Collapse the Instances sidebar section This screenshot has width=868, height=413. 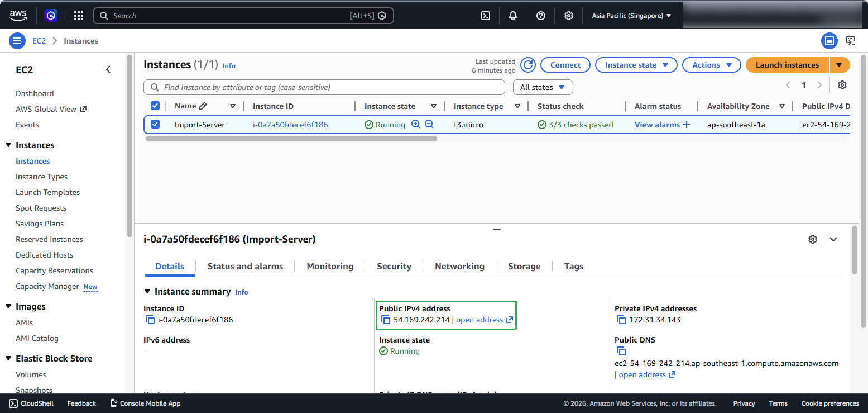(x=8, y=145)
